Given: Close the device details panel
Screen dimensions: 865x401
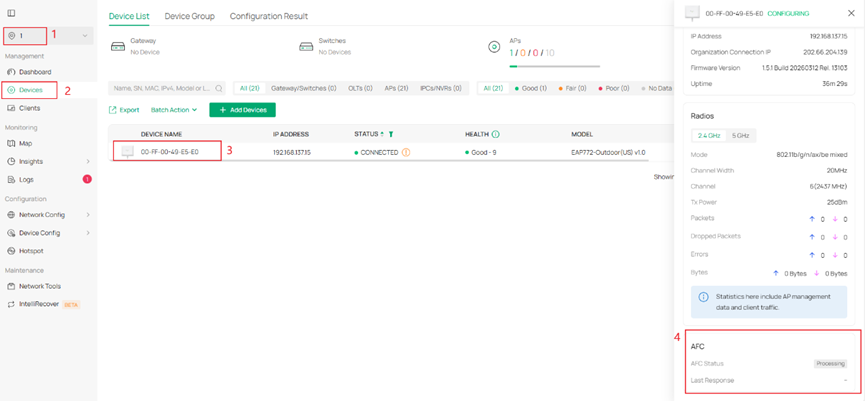Looking at the screenshot, I should (x=851, y=13).
